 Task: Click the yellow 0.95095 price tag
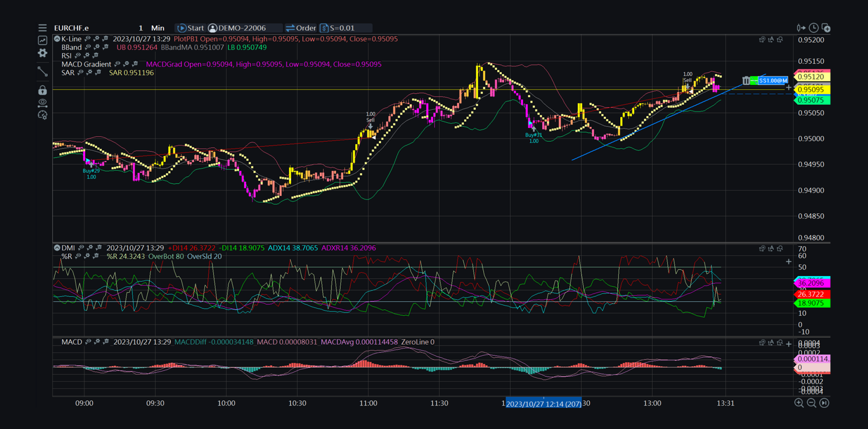[x=812, y=90]
